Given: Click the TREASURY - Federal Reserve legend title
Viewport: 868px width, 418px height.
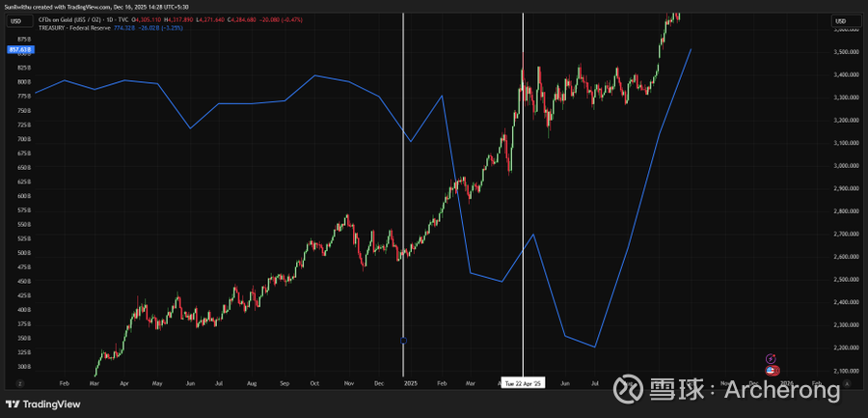Looking at the screenshot, I should tap(74, 27).
